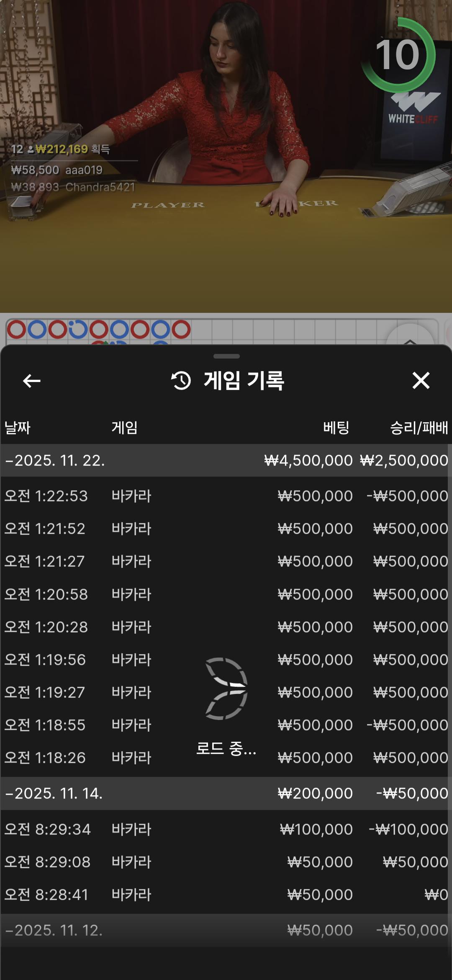Click the history clock icon
This screenshot has height=980, width=452.
(x=181, y=381)
